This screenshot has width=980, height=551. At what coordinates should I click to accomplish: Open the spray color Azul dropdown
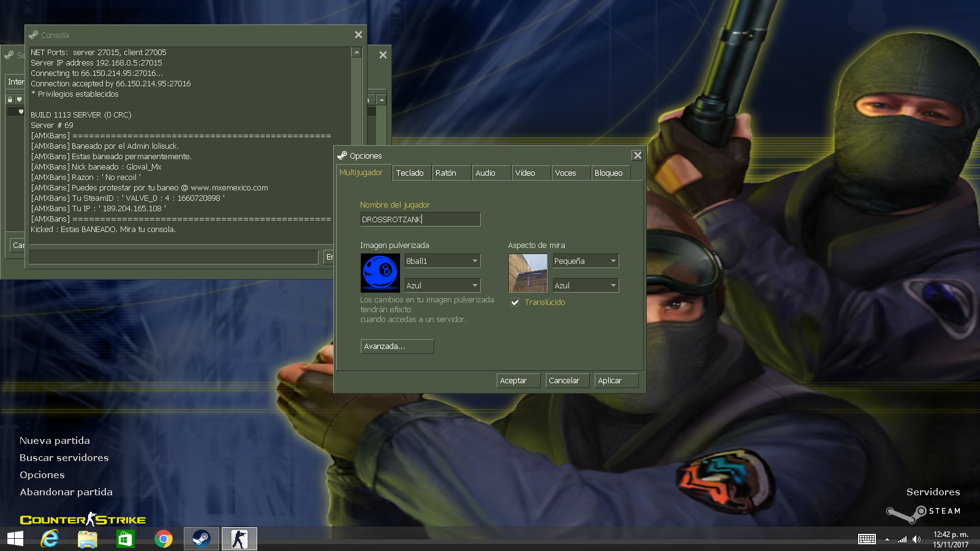[442, 285]
